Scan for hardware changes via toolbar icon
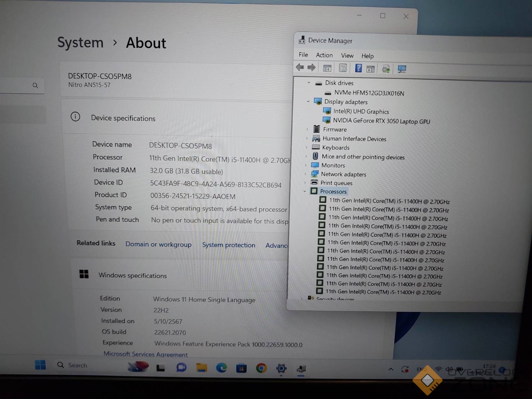Viewport: 532px width, 399px height. click(x=402, y=69)
